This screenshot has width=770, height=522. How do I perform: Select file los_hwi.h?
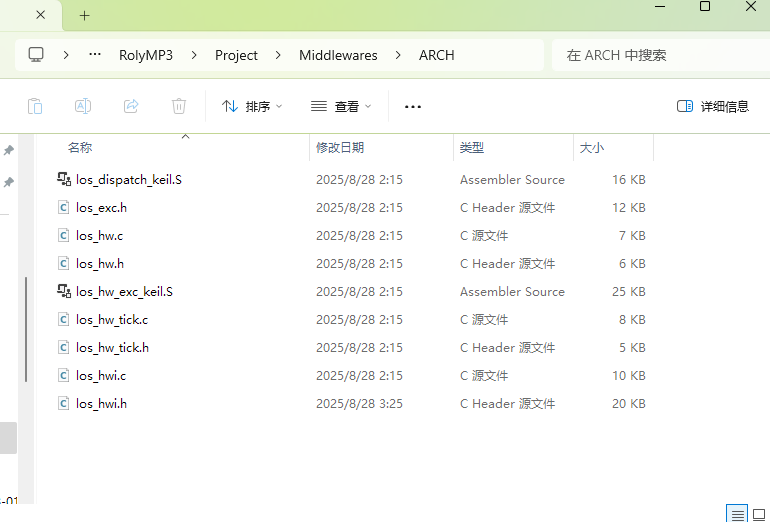101,404
